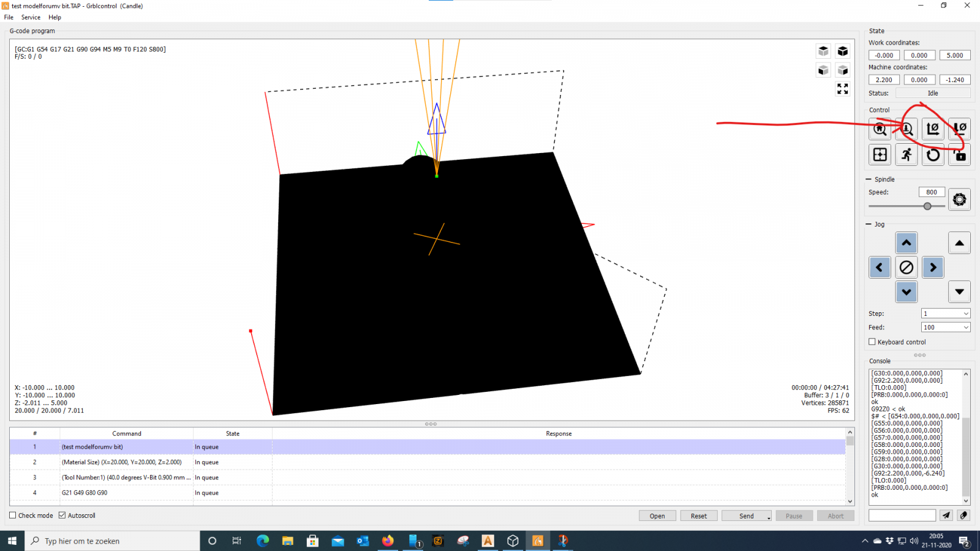The height and width of the screenshot is (551, 980).
Task: Click the Response column header
Action: [x=559, y=433]
